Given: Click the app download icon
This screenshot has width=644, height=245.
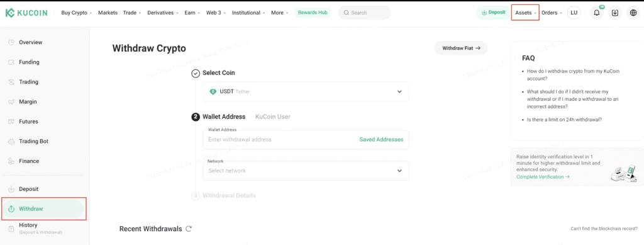Looking at the screenshot, I should pyautogui.click(x=615, y=13).
